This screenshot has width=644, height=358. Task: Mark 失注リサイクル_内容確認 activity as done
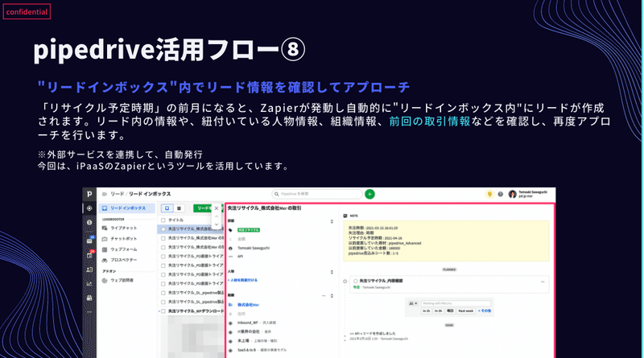(x=355, y=282)
